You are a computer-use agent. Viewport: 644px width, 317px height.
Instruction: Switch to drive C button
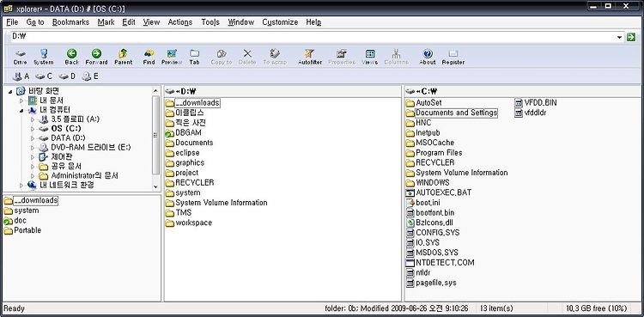[44, 76]
